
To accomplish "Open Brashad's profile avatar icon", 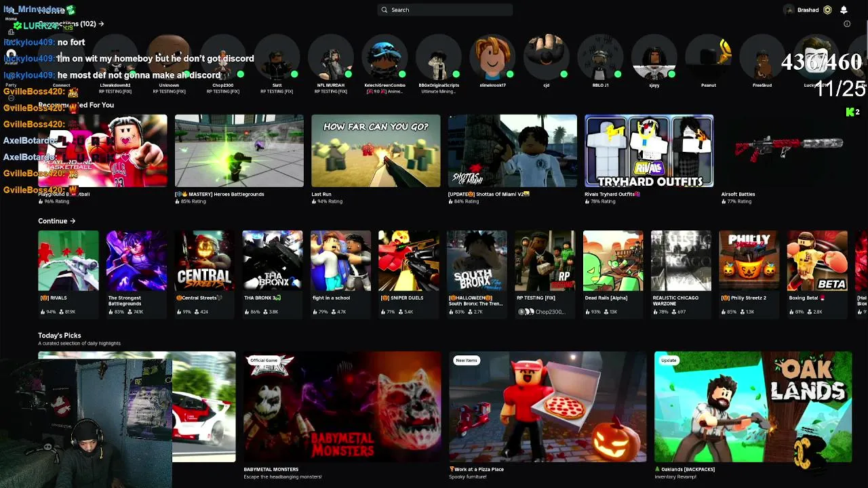I will 789,10.
